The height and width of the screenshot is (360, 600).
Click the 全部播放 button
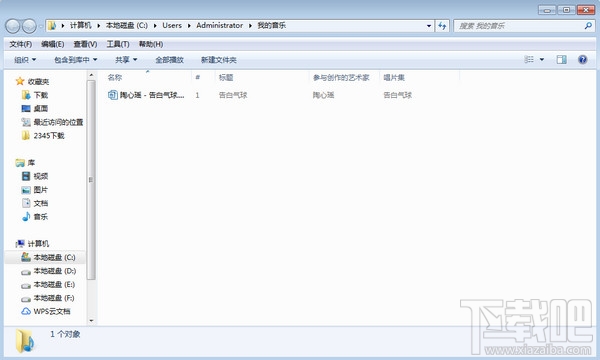[x=170, y=60]
